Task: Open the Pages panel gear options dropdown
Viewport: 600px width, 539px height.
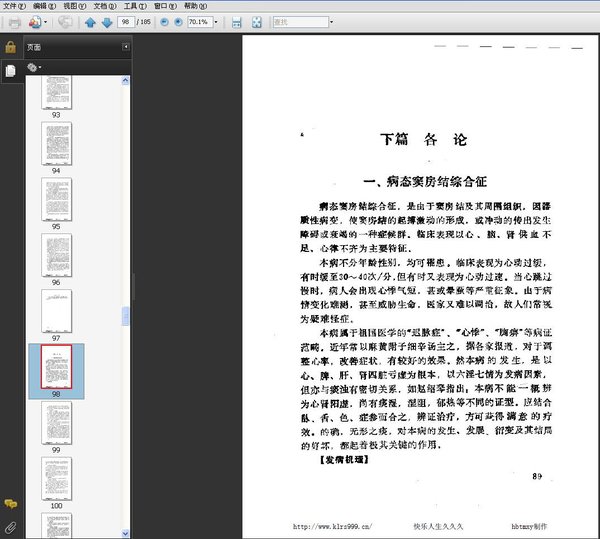Action: point(34,67)
